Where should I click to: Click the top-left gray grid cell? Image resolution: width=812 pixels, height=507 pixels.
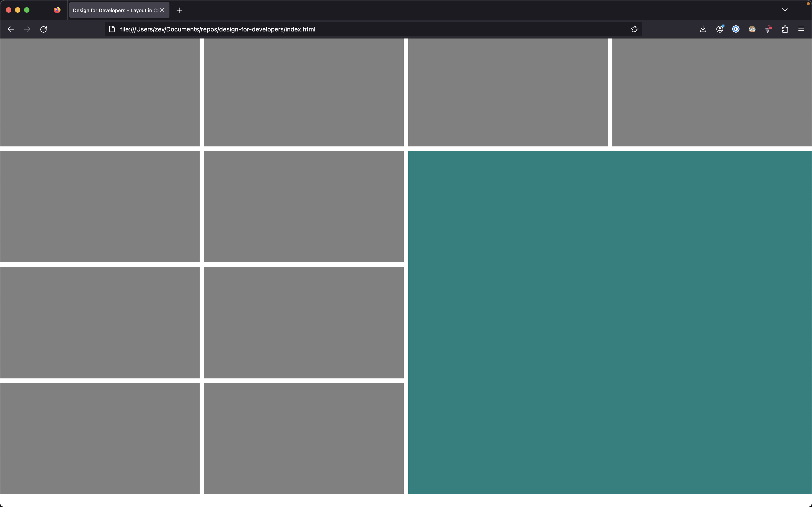(x=100, y=92)
